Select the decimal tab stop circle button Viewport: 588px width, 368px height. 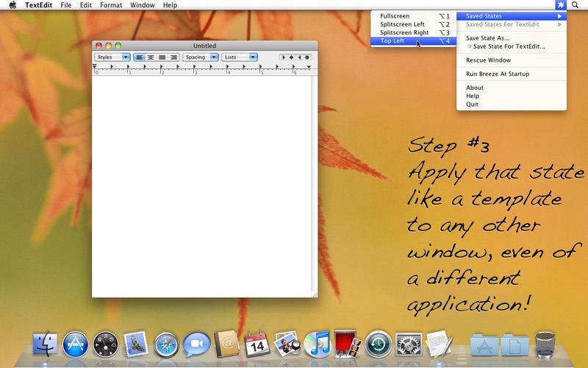pyautogui.click(x=307, y=57)
